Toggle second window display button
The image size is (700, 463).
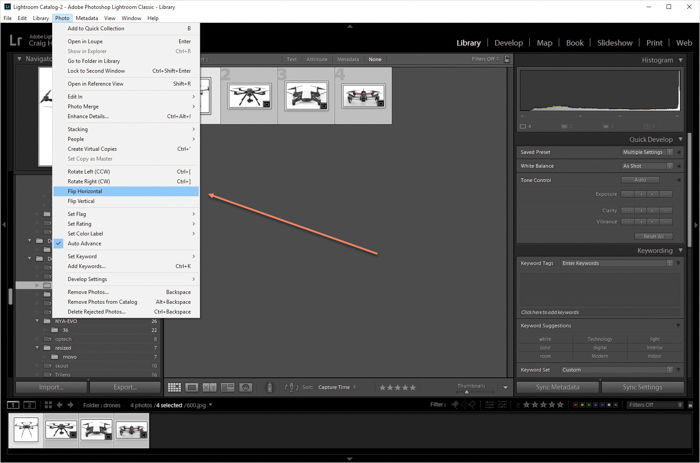click(29, 405)
